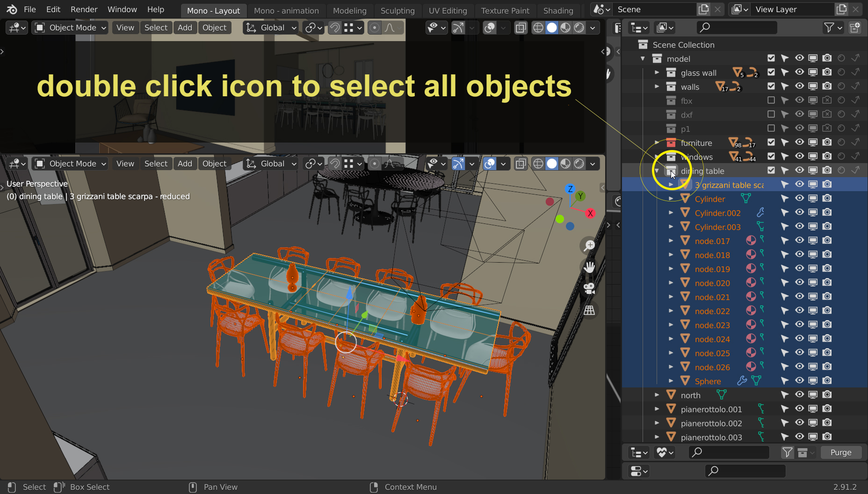Click the hand pan-view navigation icon
Image resolution: width=868 pixels, height=494 pixels.
coord(589,267)
